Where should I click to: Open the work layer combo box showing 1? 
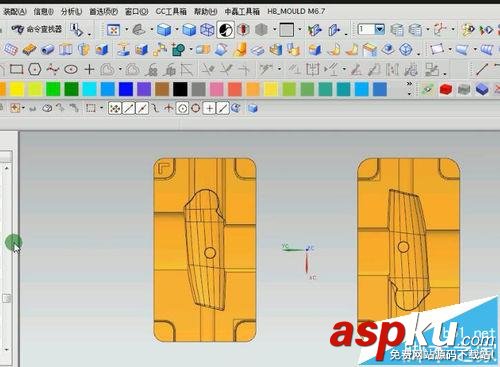point(380,29)
